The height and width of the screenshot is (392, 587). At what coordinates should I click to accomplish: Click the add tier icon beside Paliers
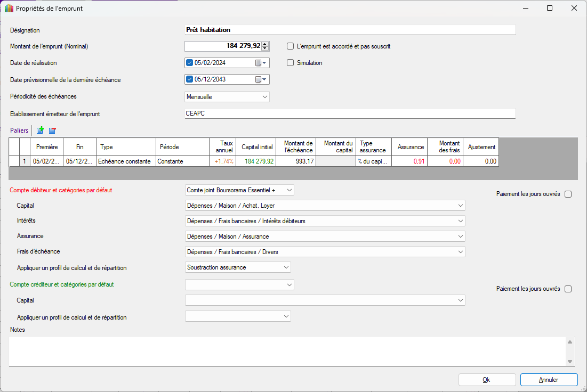click(40, 130)
